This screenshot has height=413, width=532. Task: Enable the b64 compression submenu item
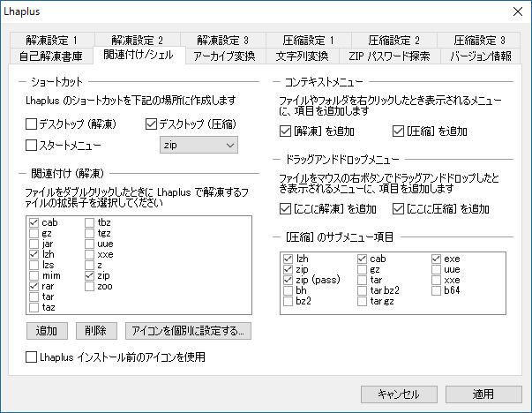click(x=437, y=290)
